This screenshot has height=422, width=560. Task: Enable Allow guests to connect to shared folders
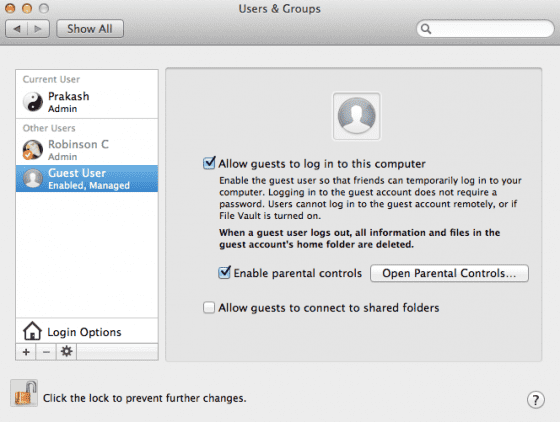209,307
